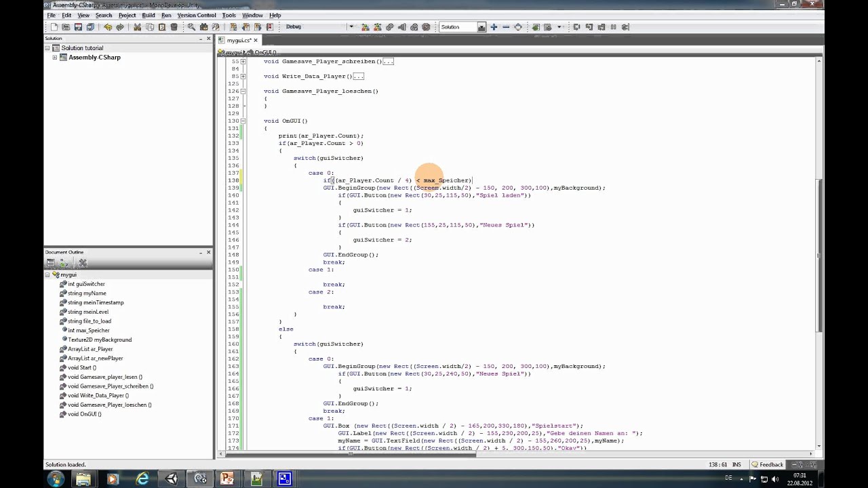Open Windows Explorer folder taskbar icon
This screenshot has width=868, height=488.
(x=83, y=479)
